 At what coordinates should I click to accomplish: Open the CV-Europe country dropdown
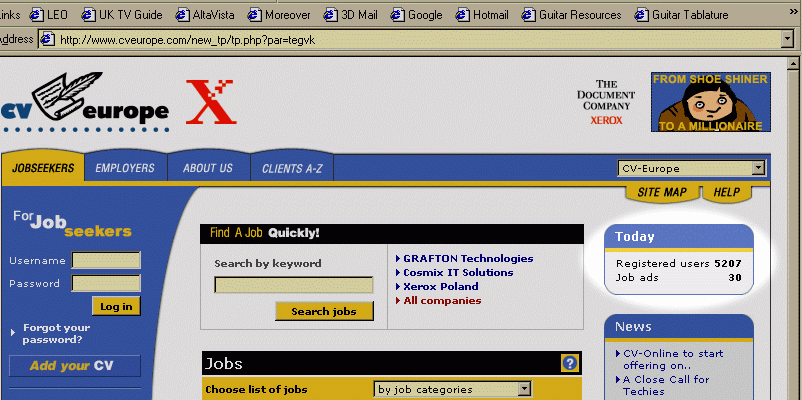pyautogui.click(x=692, y=168)
